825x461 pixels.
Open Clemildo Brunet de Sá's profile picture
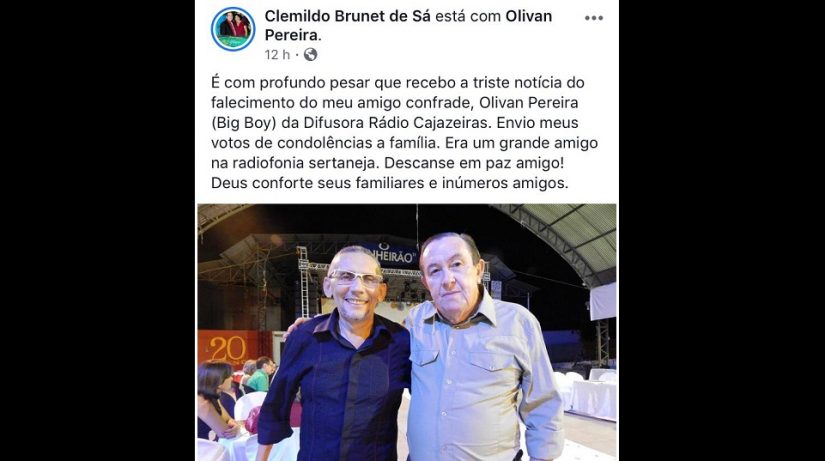point(233,29)
